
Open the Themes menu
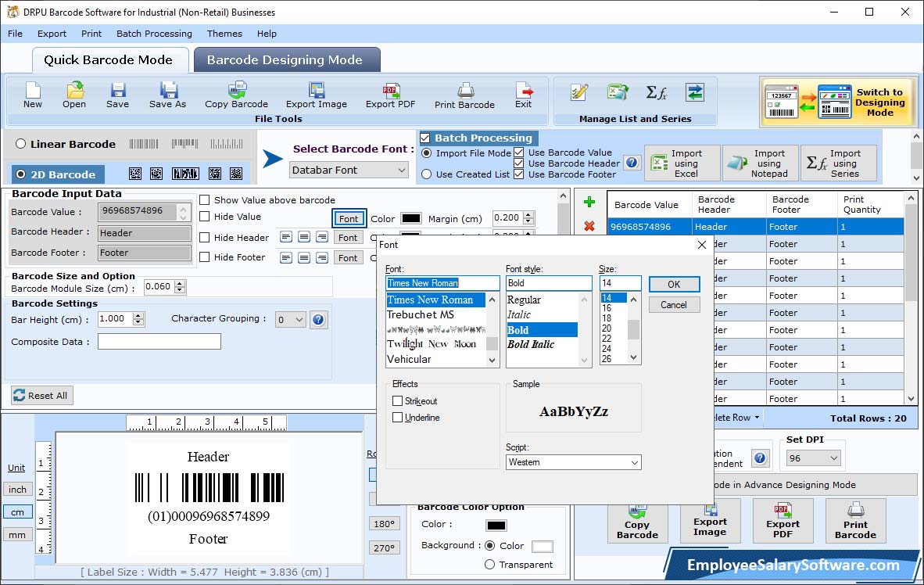point(224,34)
